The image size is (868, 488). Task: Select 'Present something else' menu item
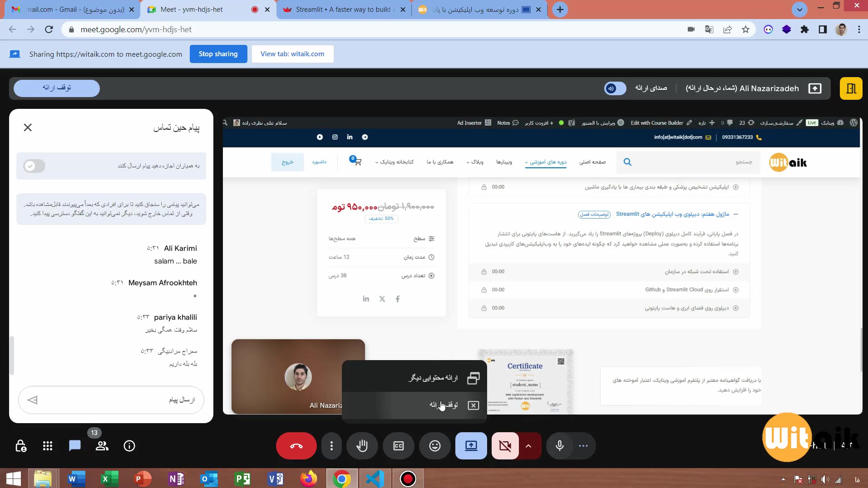click(414, 378)
